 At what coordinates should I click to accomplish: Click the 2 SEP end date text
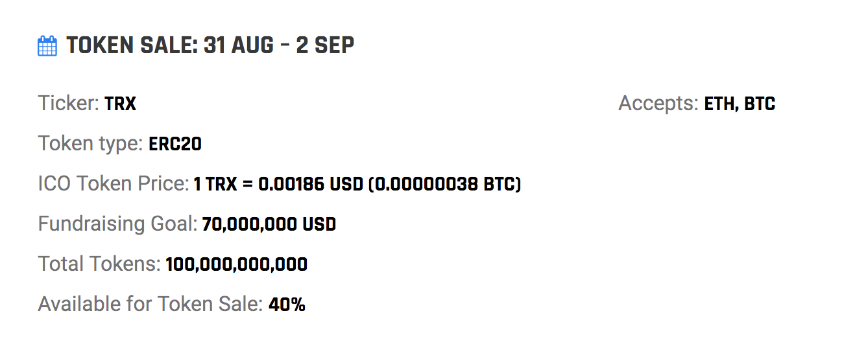(325, 45)
